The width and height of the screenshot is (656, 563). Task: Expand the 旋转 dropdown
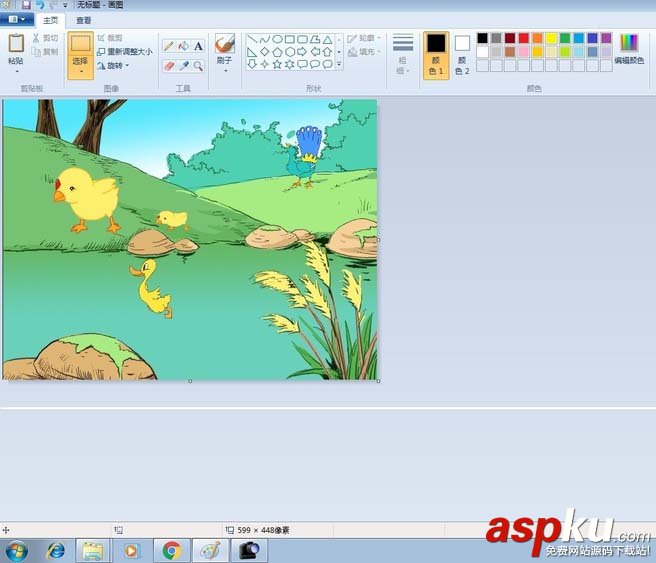tap(113, 66)
